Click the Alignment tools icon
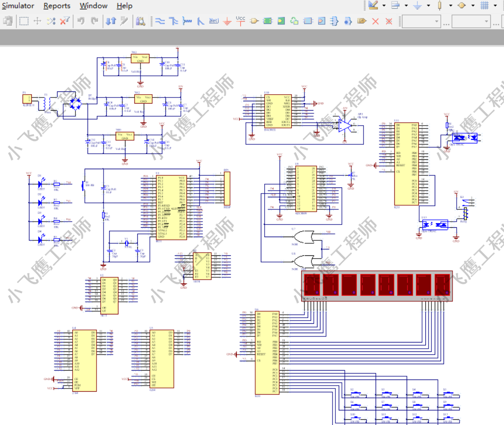The image size is (504, 425). (x=395, y=5)
